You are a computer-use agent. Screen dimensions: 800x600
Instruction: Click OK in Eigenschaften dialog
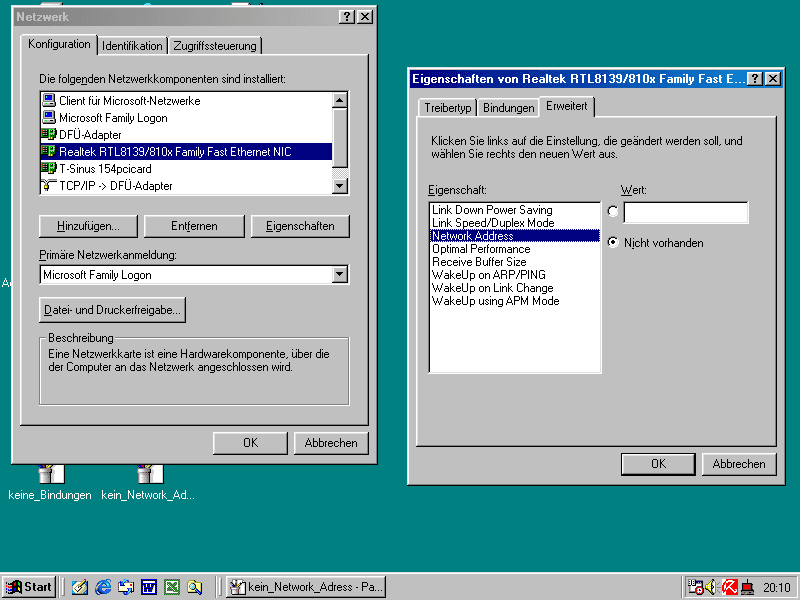658,464
